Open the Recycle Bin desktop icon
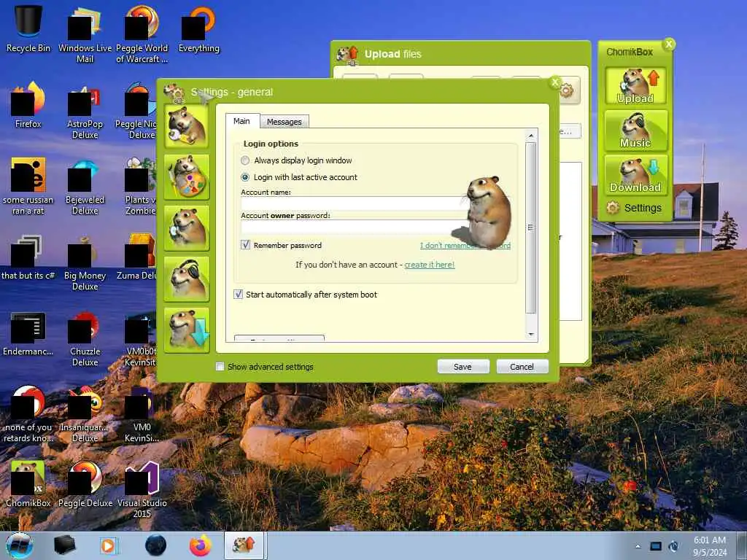 pyautogui.click(x=28, y=28)
